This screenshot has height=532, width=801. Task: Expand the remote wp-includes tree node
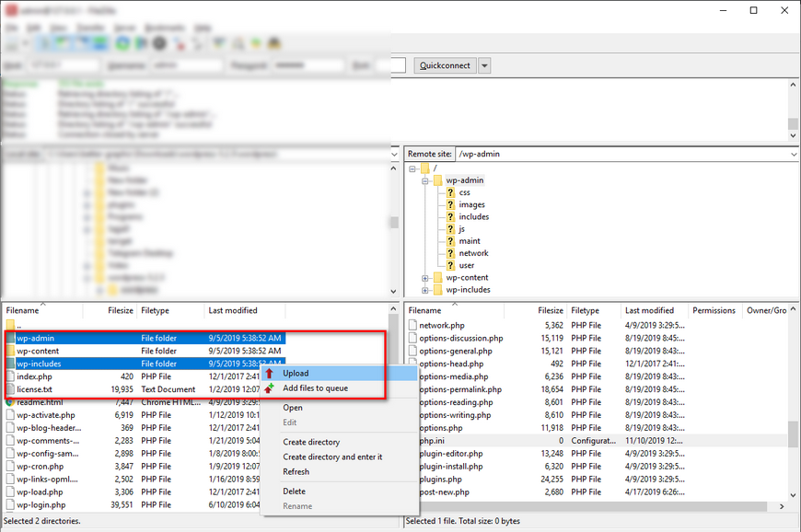425,291
